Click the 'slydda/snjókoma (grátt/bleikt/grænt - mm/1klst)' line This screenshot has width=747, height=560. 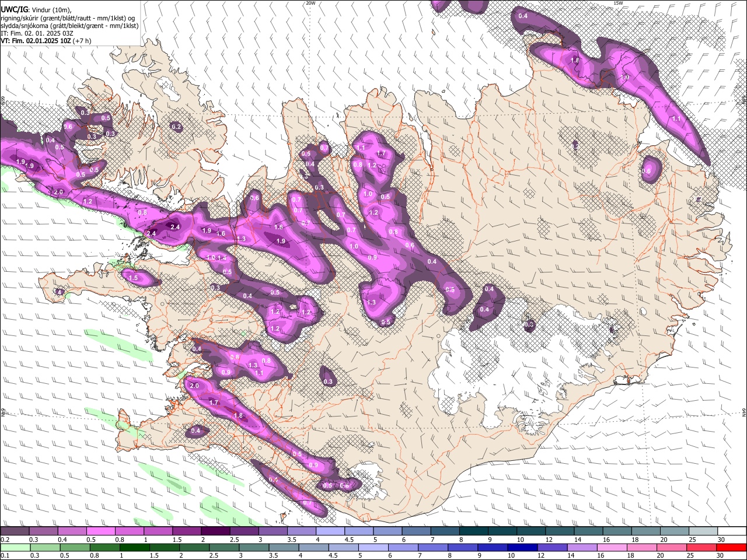click(x=69, y=26)
